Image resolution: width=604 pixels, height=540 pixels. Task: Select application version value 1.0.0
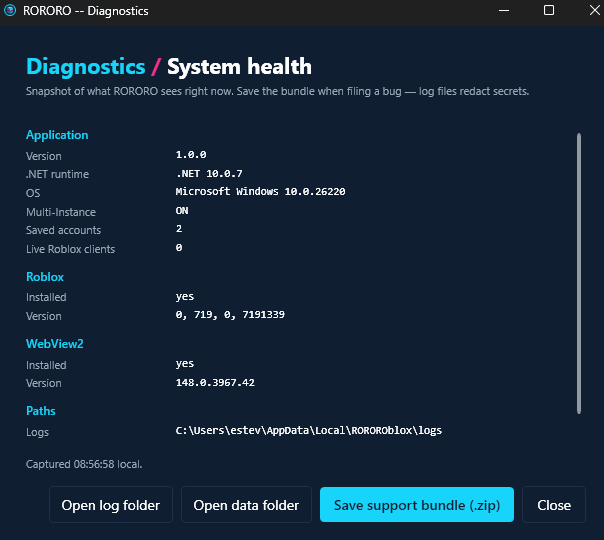[x=191, y=155]
